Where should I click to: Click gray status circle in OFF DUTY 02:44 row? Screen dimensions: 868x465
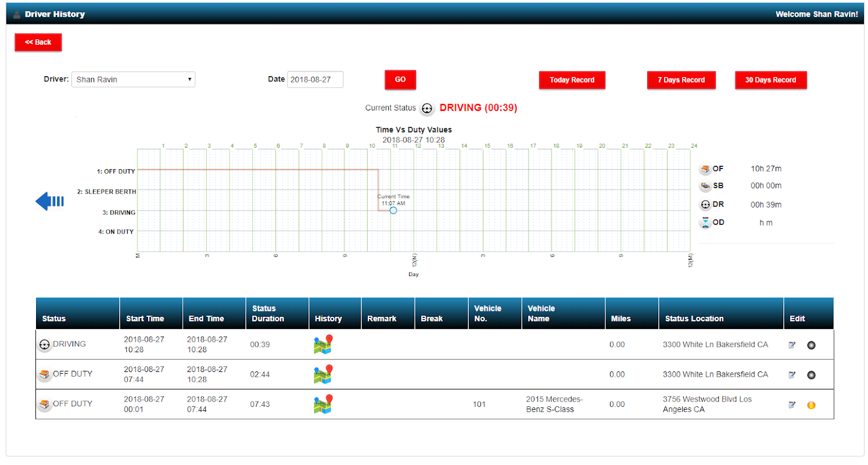pos(811,375)
